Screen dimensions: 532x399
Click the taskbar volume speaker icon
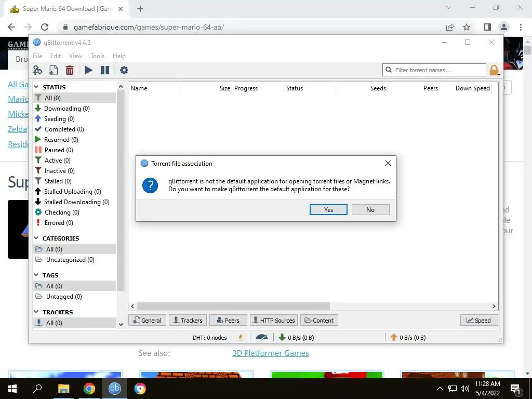465,389
